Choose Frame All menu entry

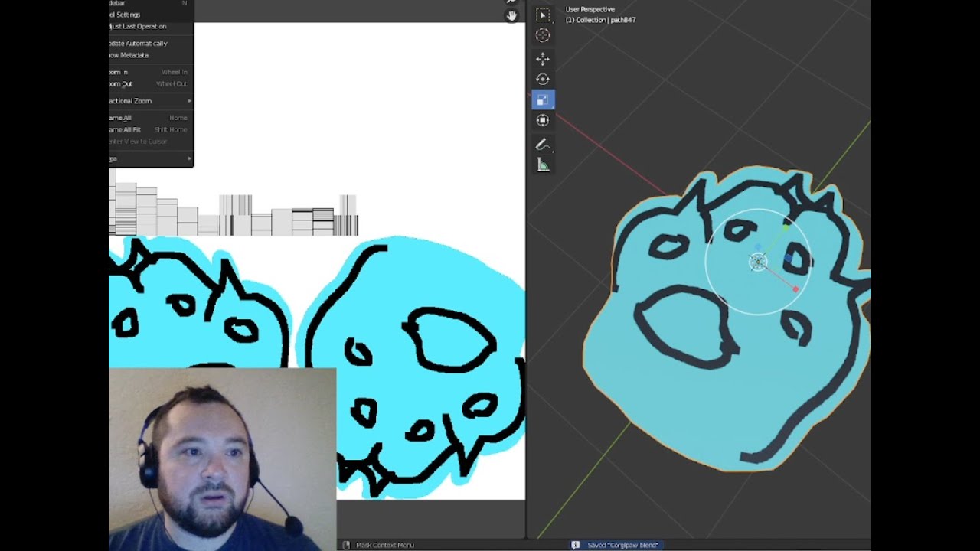tap(151, 118)
